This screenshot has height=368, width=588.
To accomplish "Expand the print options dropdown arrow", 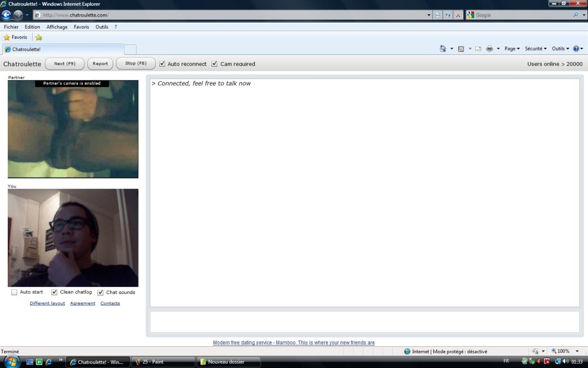I will (498, 49).
